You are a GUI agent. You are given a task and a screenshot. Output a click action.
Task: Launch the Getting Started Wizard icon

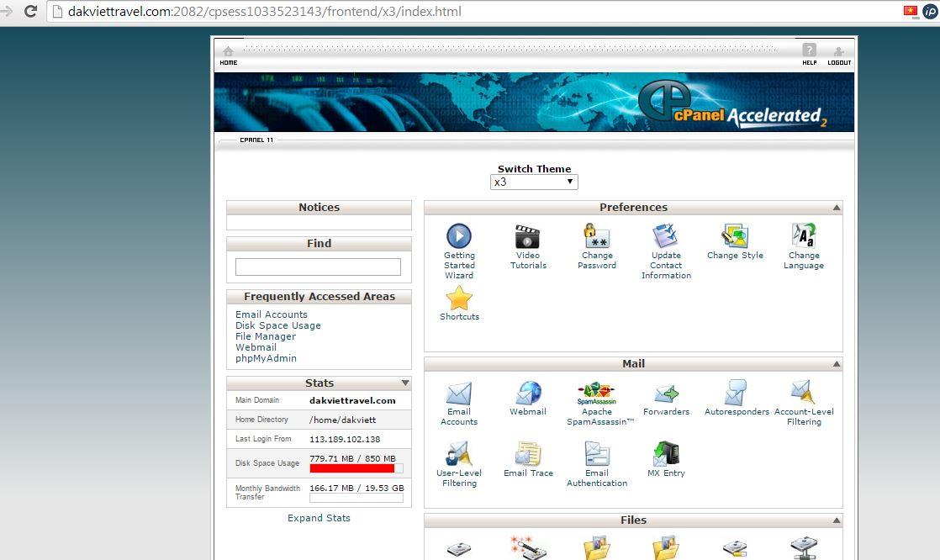(x=459, y=235)
